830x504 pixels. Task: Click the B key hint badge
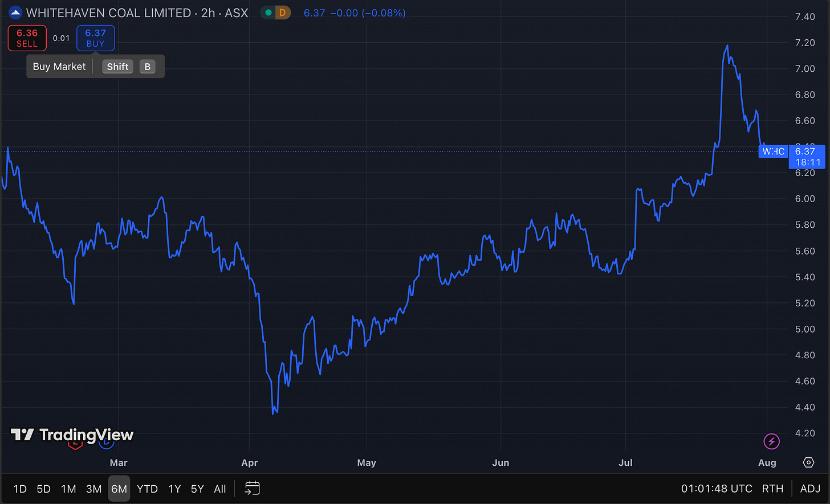click(x=147, y=67)
